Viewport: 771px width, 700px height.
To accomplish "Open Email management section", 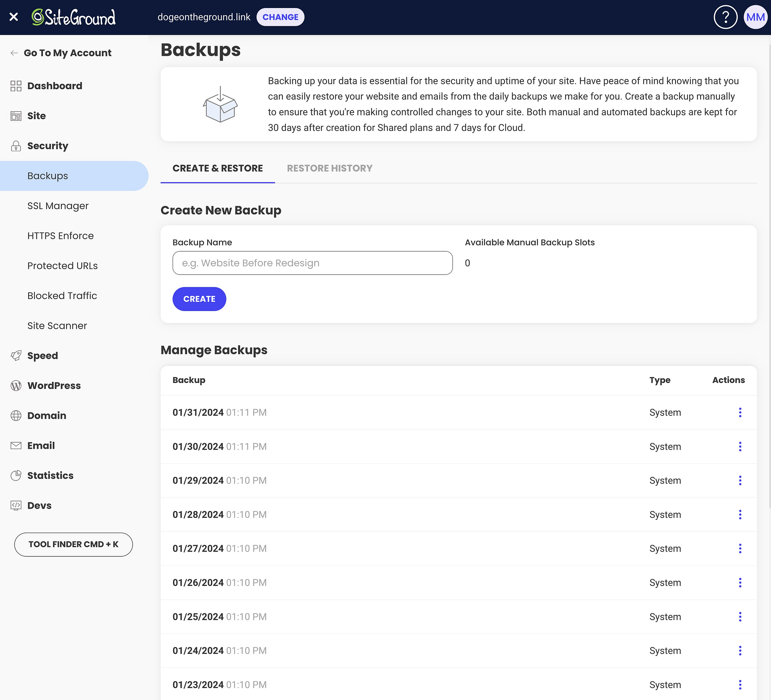I will [x=41, y=445].
